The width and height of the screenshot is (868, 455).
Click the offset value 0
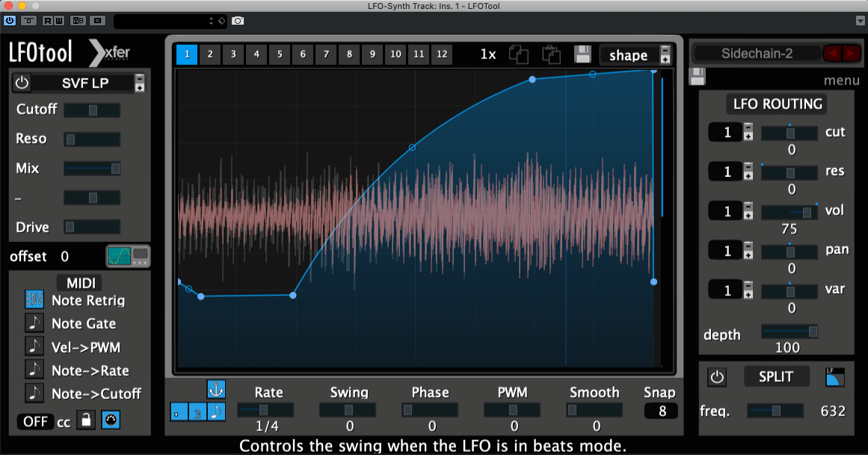pyautogui.click(x=65, y=256)
